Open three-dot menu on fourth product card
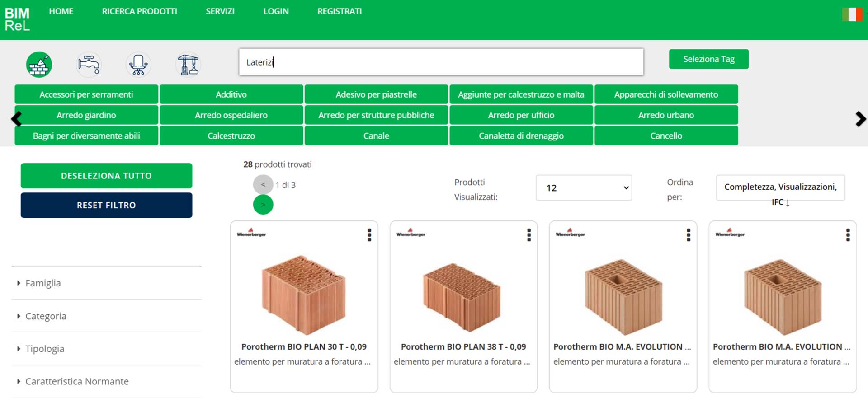868x398 pixels. point(848,235)
